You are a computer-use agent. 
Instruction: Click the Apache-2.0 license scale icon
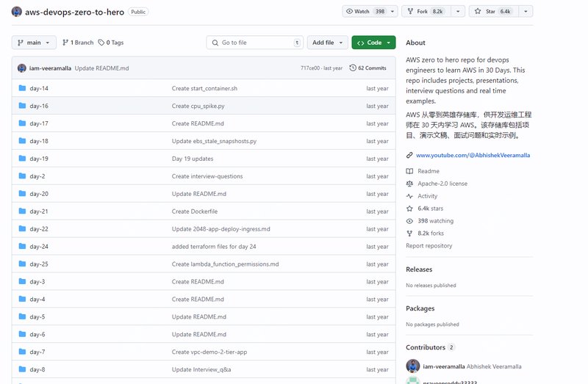(409, 184)
